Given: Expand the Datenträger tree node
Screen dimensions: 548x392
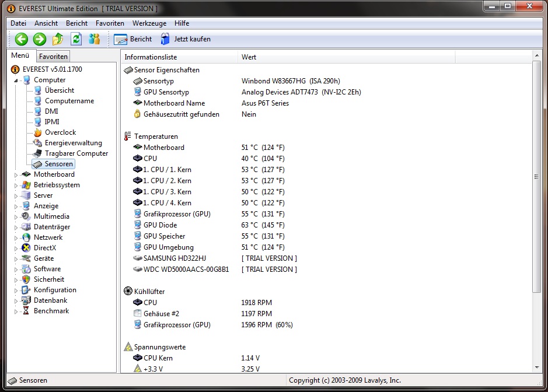Looking at the screenshot, I should click(16, 228).
